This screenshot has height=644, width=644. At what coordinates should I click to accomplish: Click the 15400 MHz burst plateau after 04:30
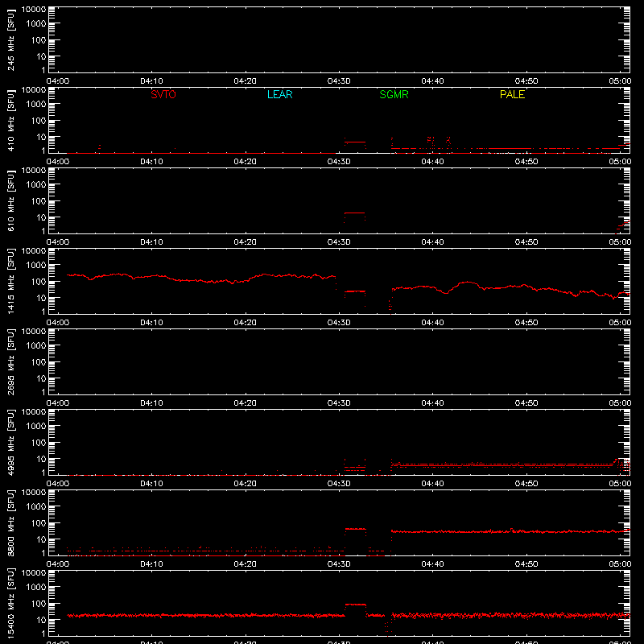pyautogui.click(x=355, y=605)
